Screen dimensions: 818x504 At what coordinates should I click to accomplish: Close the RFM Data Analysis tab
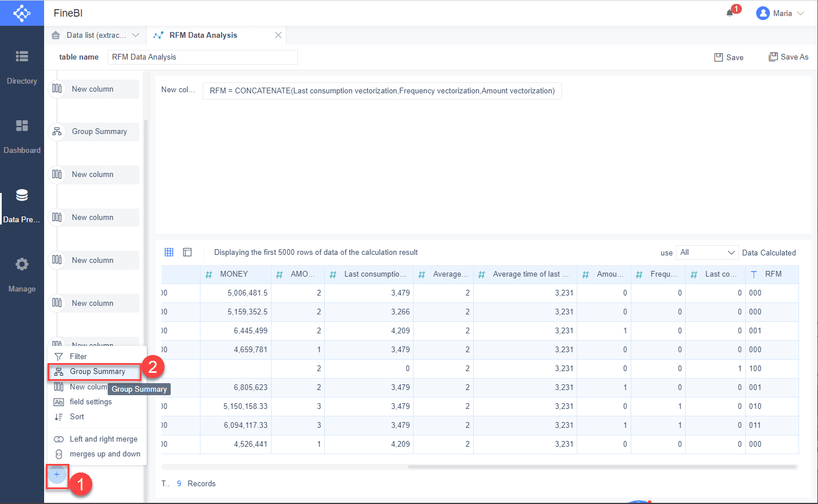[x=278, y=35]
